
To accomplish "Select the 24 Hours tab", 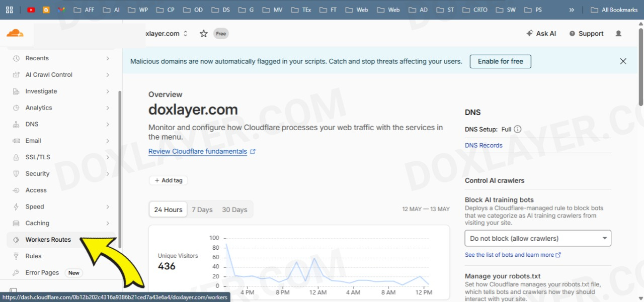I will click(x=168, y=210).
